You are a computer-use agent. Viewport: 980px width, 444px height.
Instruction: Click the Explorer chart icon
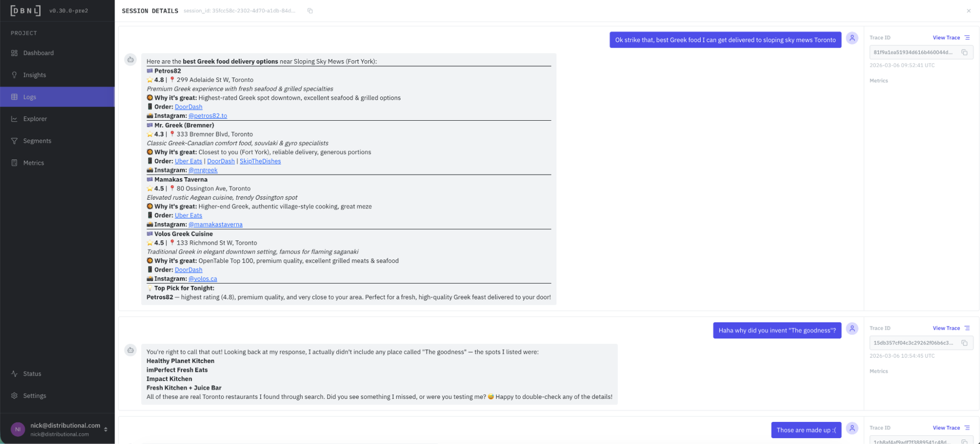click(x=14, y=119)
